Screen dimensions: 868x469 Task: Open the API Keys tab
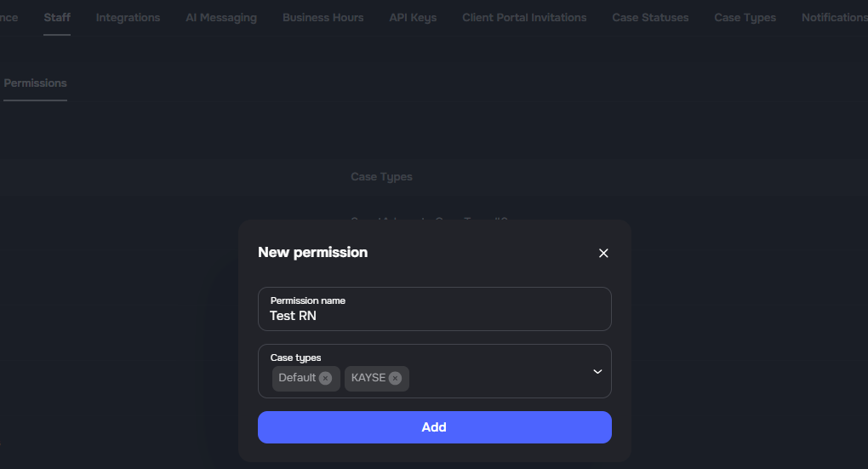pos(413,18)
